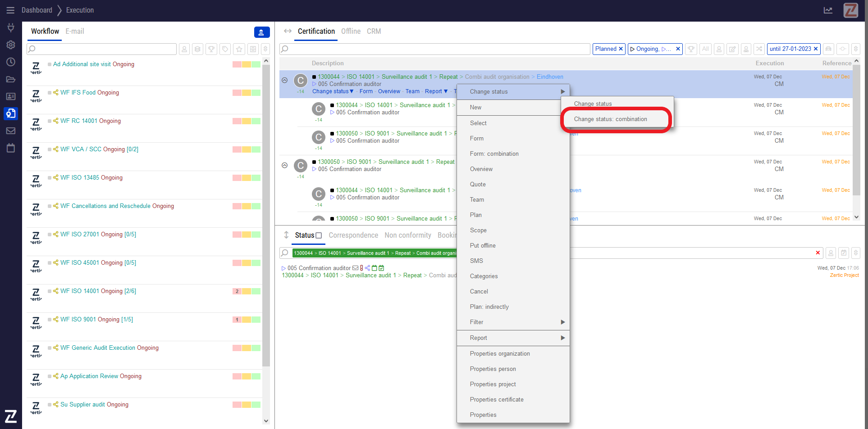Click the tag filter icon in Workflow panel
Image resolution: width=868 pixels, height=429 pixels.
click(x=225, y=49)
